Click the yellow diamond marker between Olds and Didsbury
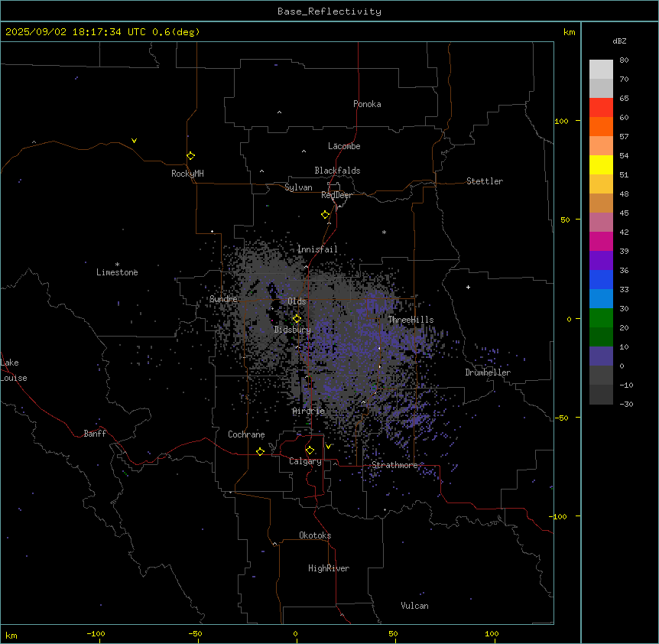Screen dimensions: 659x644 297,319
